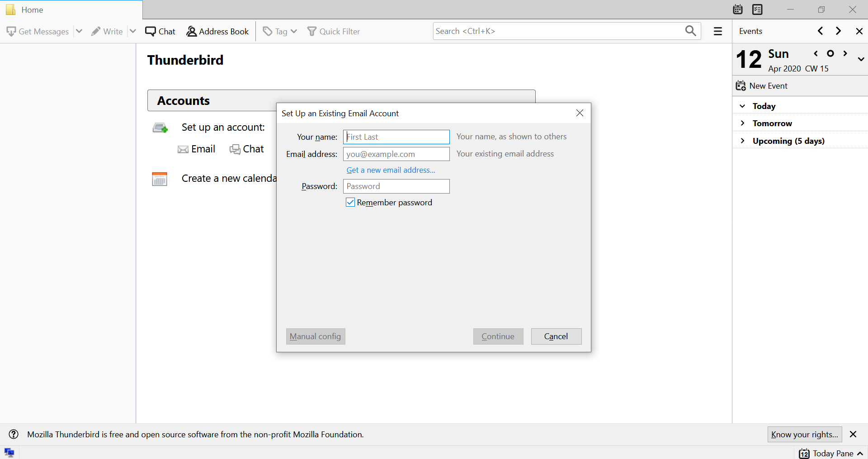The height and width of the screenshot is (459, 868).
Task: Open Chat from the toolbar
Action: pyautogui.click(x=160, y=31)
